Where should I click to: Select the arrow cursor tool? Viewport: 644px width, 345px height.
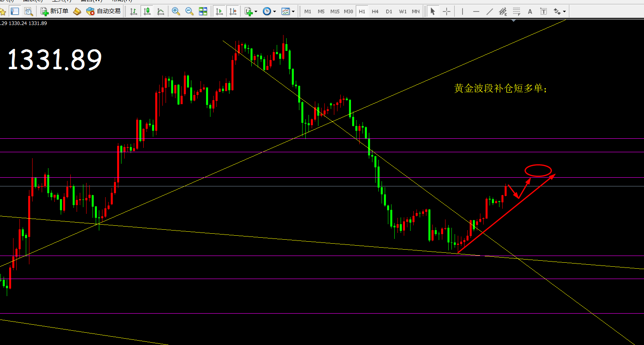[433, 11]
